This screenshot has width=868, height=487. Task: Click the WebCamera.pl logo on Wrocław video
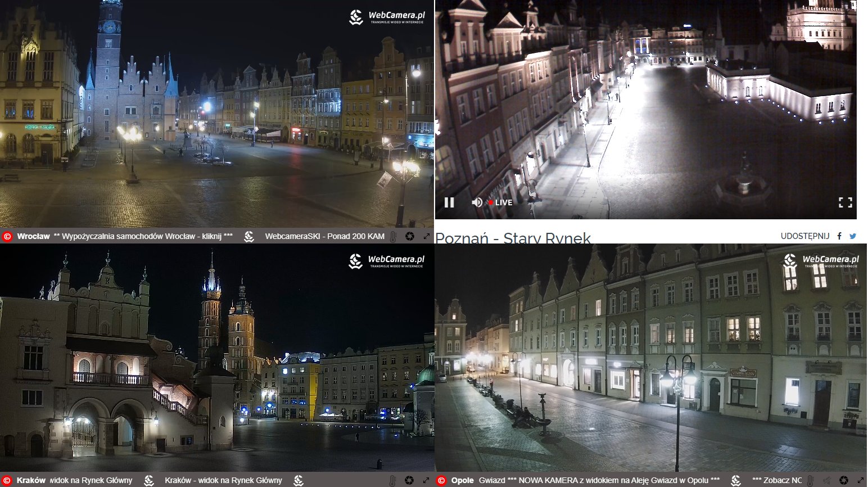(387, 17)
